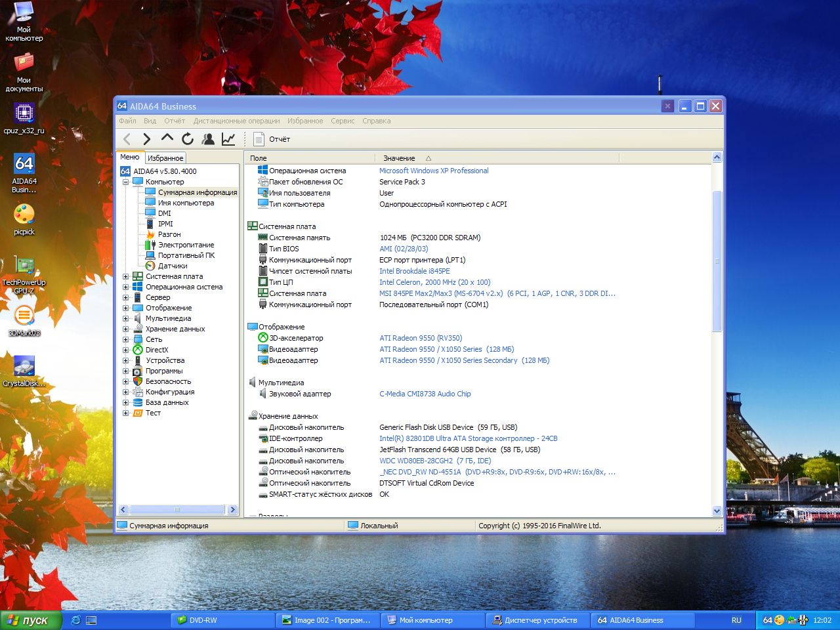840x630 pixels.
Task: Click the Отчёт toolbar button
Action: coord(272,139)
